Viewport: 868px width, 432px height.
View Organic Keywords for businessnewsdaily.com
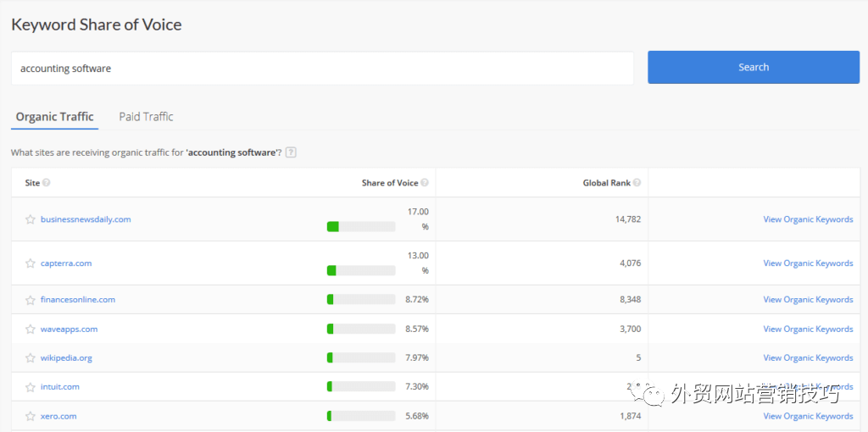(x=808, y=219)
